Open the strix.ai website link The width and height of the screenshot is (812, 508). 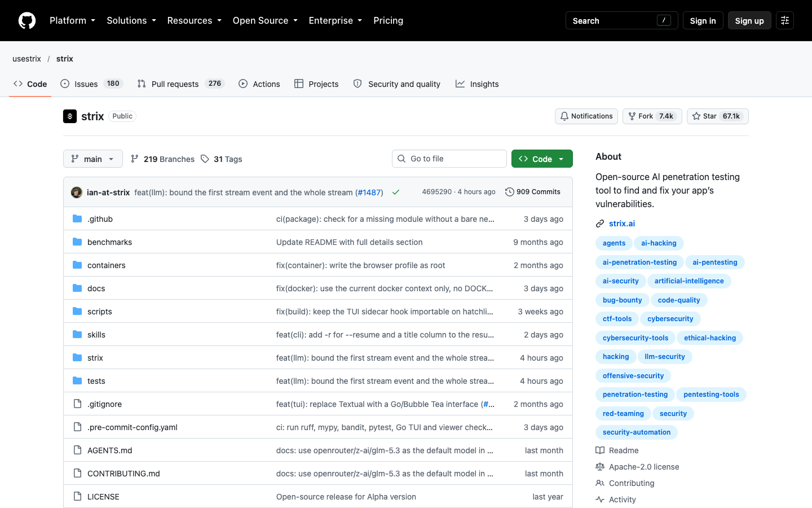622,224
